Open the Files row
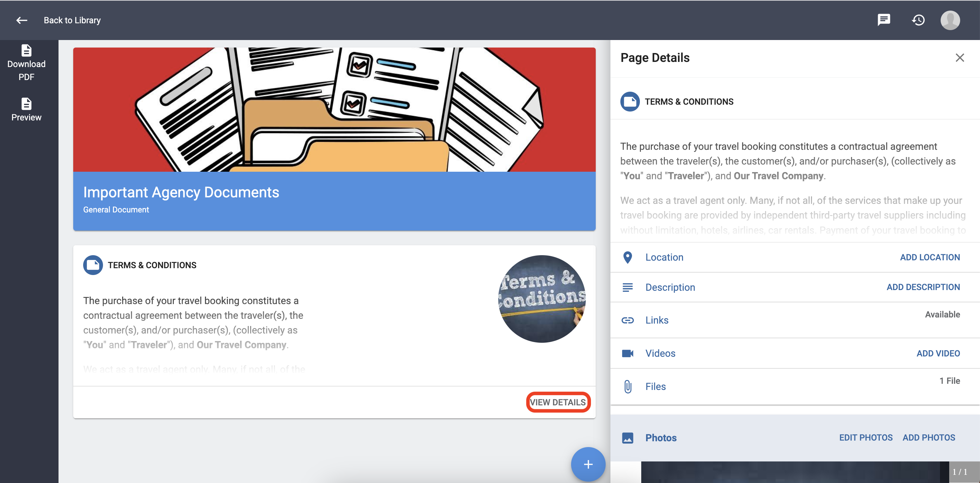Image resolution: width=980 pixels, height=483 pixels. pos(795,387)
